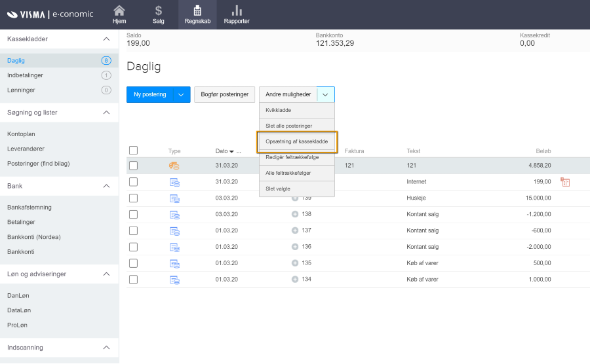
Task: Tick the checkbox for the Husleje row
Action: tap(133, 198)
